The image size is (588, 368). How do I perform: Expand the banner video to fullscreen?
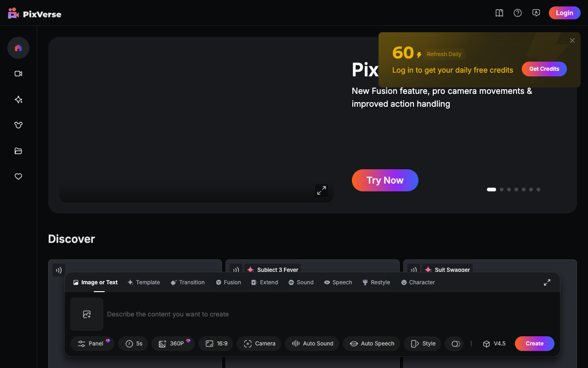pyautogui.click(x=322, y=190)
